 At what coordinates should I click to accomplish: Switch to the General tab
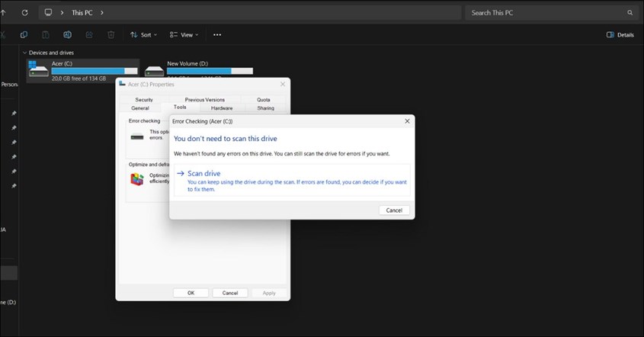140,108
